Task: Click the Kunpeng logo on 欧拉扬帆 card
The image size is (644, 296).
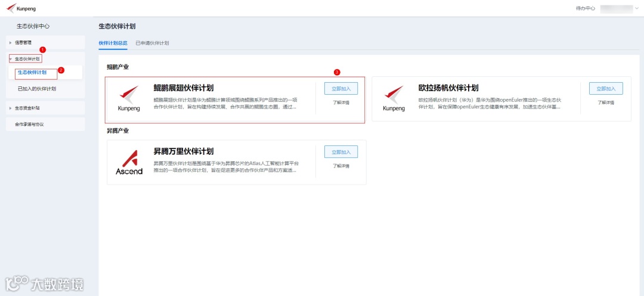Action: pos(394,98)
